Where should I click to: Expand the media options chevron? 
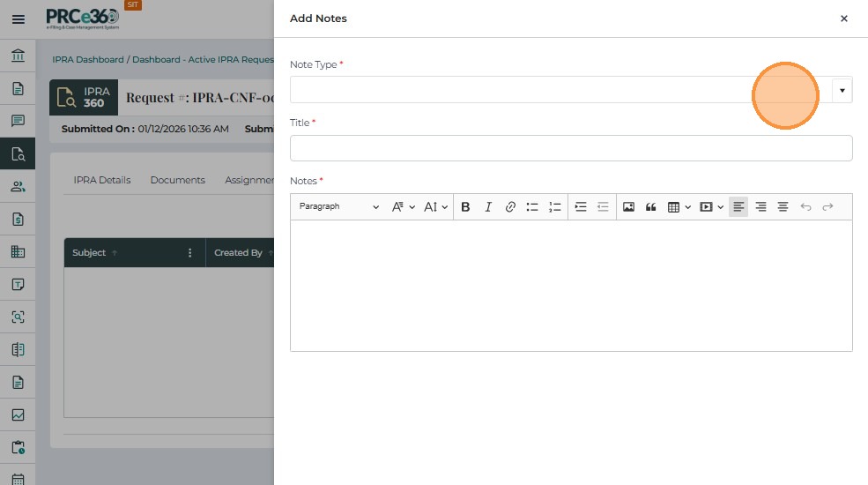pyautogui.click(x=720, y=207)
